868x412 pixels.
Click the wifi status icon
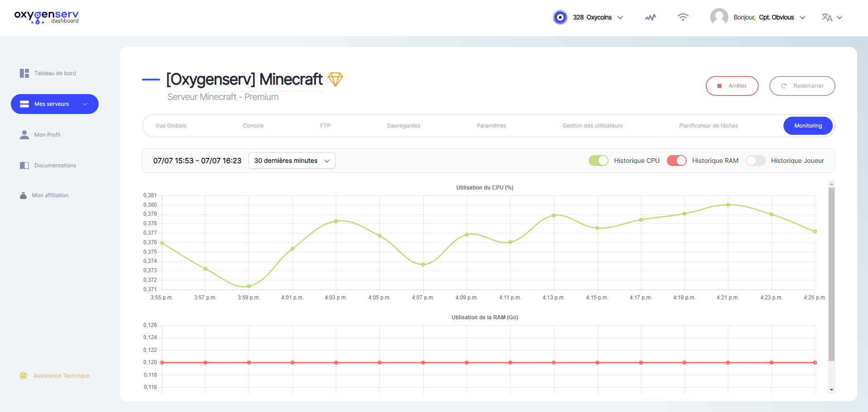point(683,17)
